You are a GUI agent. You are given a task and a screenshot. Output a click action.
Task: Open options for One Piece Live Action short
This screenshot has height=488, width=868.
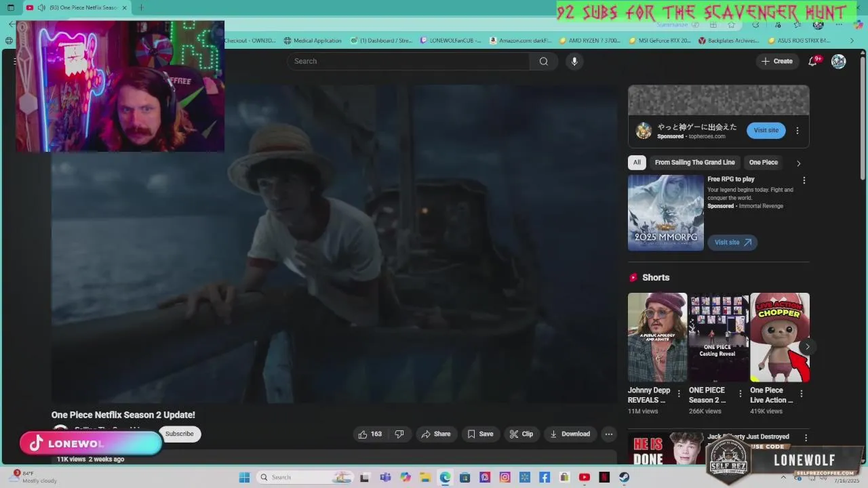pos(801,394)
